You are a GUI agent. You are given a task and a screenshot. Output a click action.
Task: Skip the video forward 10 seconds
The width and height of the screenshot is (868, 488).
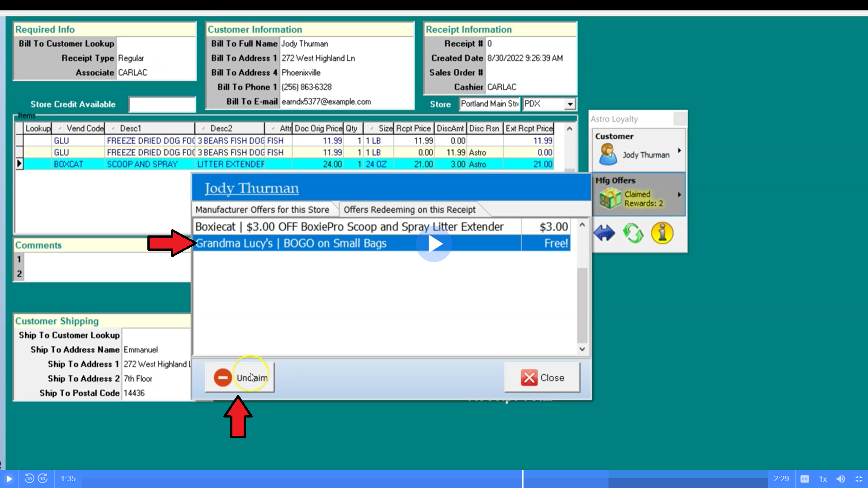(x=43, y=479)
